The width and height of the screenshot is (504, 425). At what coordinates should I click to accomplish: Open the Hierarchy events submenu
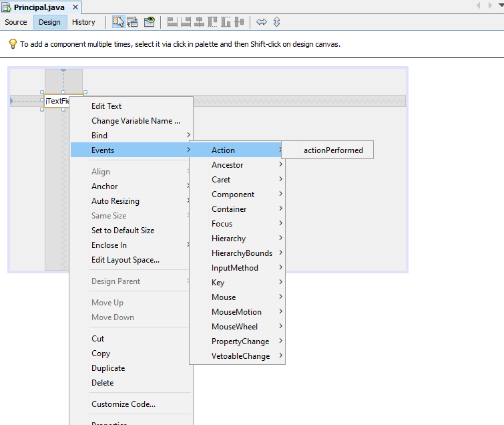[237, 239]
